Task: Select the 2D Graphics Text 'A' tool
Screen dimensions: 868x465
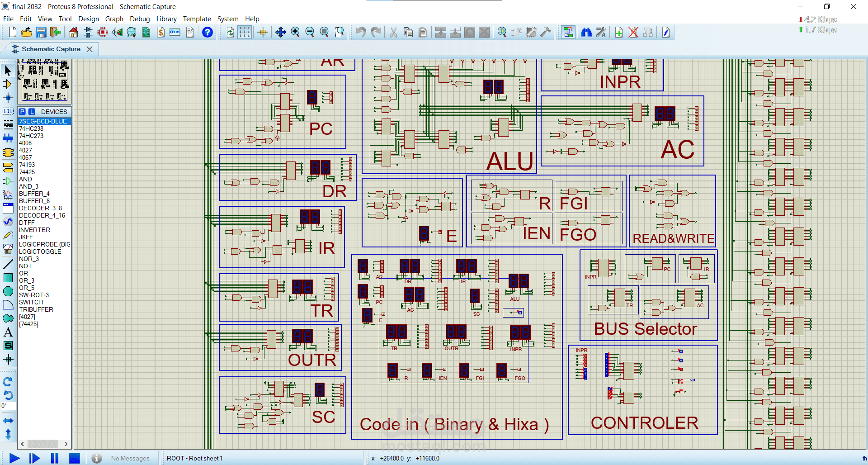Action: [x=8, y=332]
